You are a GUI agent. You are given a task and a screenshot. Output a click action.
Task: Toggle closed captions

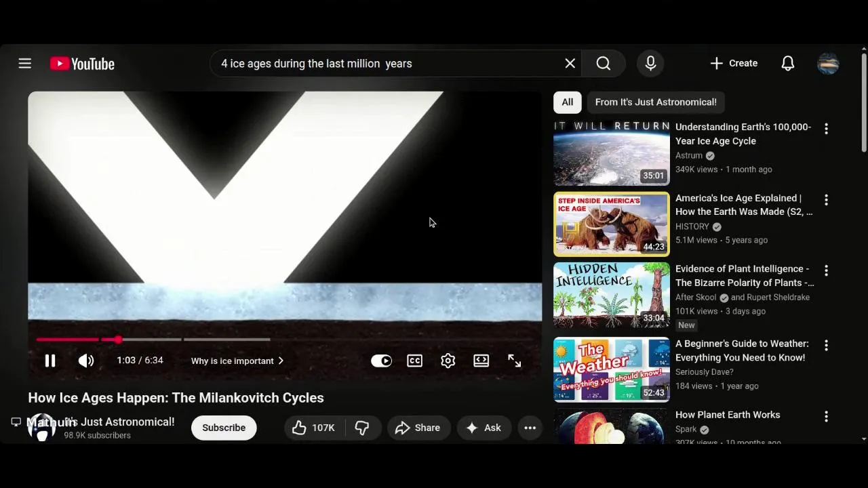coord(414,361)
